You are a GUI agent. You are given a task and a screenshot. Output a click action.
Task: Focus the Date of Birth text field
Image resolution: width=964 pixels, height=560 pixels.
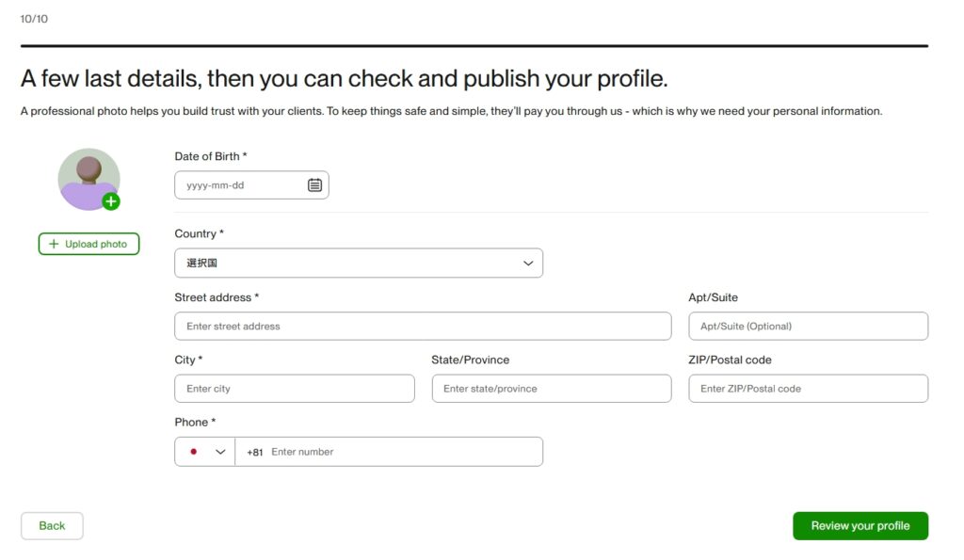(240, 185)
